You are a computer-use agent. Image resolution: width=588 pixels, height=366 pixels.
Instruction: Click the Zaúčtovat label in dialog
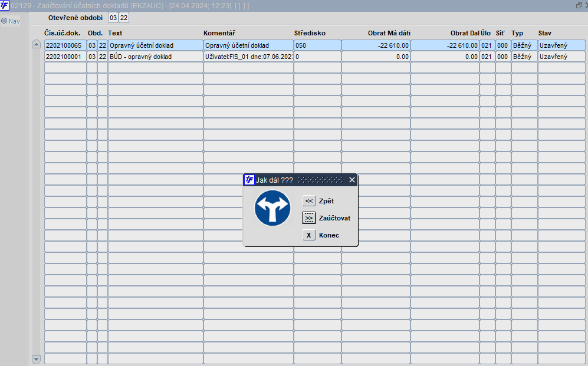[334, 218]
